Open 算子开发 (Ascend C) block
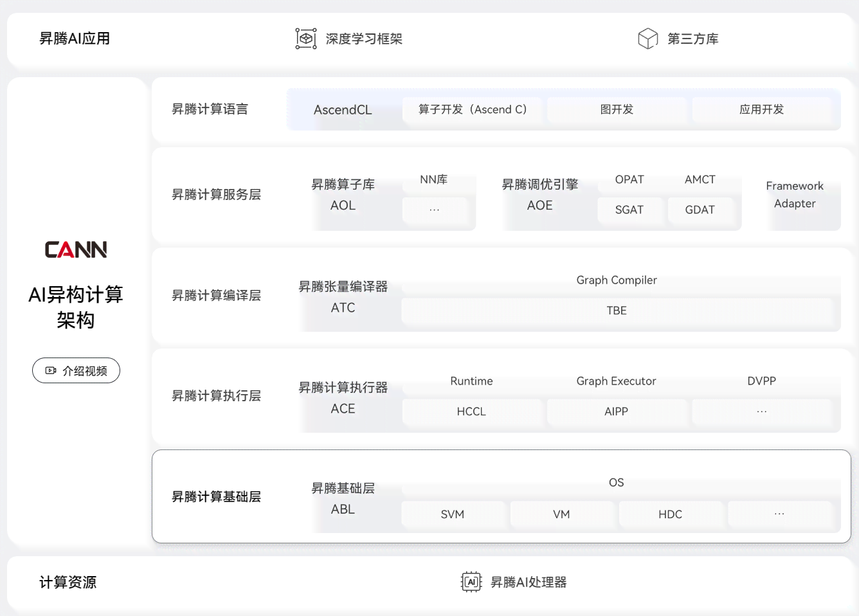 (473, 110)
